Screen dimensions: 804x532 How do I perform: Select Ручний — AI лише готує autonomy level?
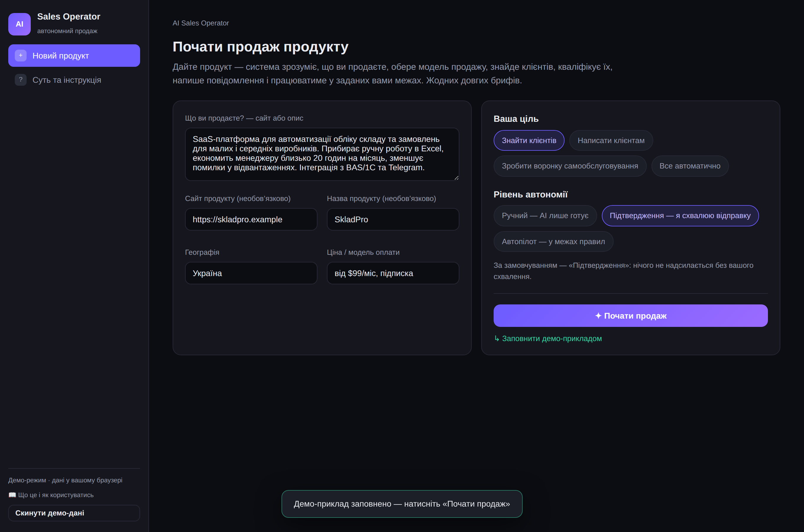point(545,216)
